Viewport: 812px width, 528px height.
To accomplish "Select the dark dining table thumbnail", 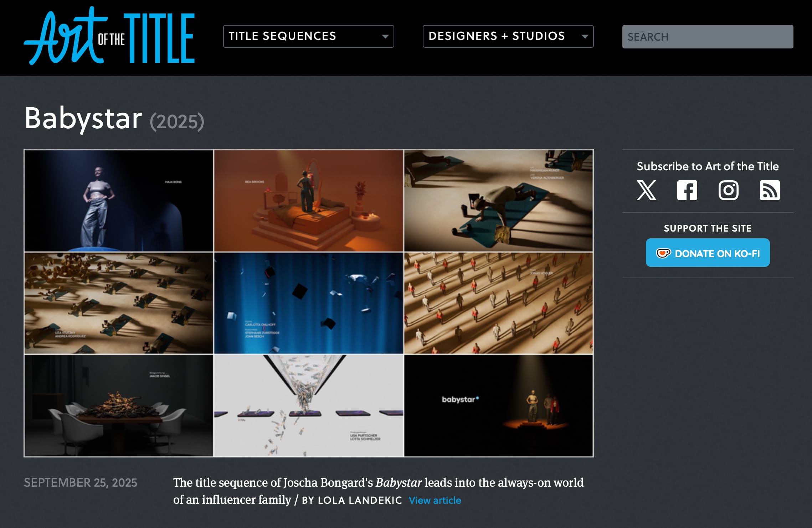I will [x=119, y=405].
